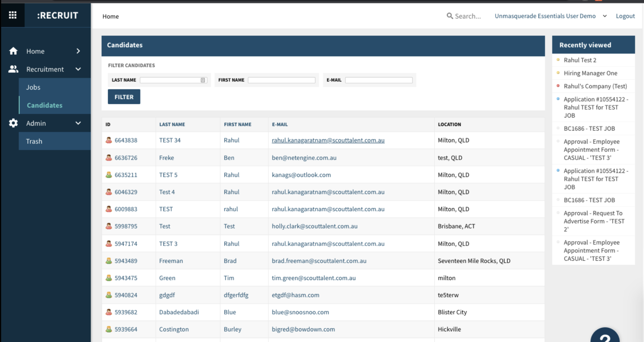The image size is (644, 342).
Task: Click candidate icon for ID 5998795
Action: pyautogui.click(x=109, y=226)
